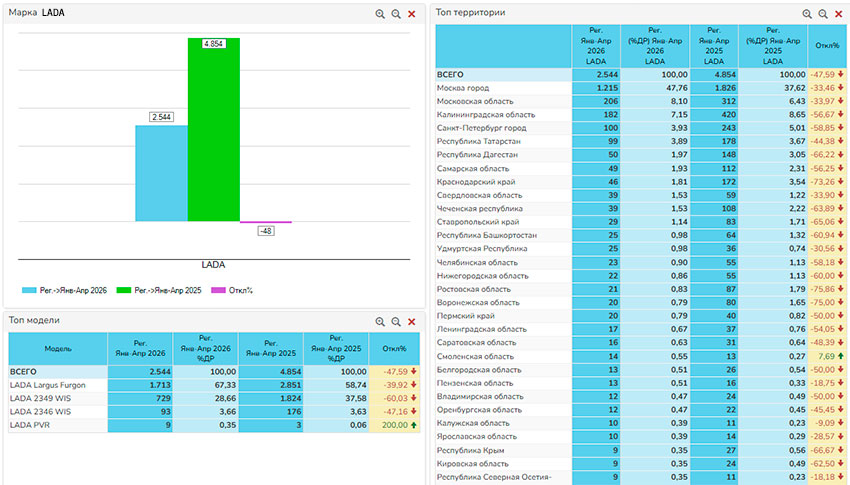Select Пермский край row
The width and height of the screenshot is (850, 485).
(641, 315)
